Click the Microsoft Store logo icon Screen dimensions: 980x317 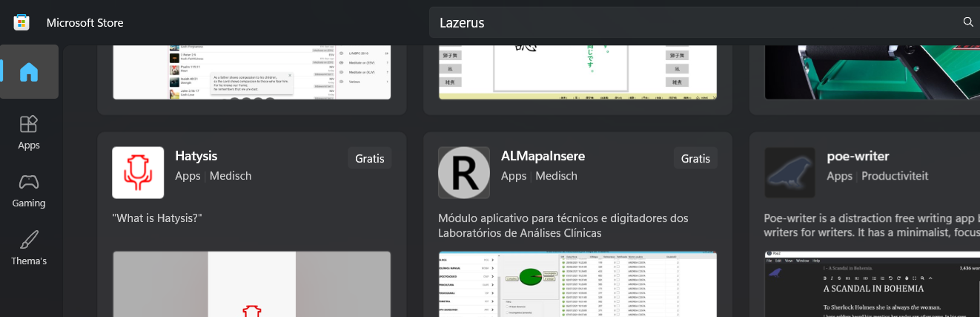pyautogui.click(x=21, y=22)
